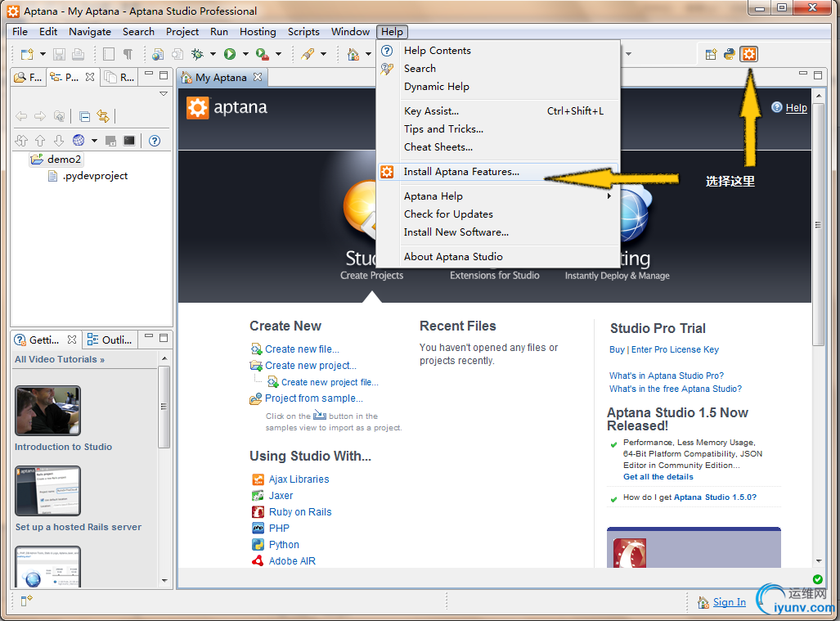This screenshot has height=621, width=840.
Task: Open the External Tools dropdown arrow
Action: (278, 54)
